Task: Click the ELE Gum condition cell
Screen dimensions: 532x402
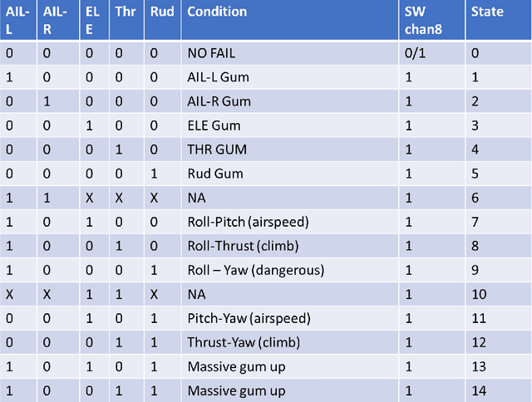Action: [x=214, y=125]
